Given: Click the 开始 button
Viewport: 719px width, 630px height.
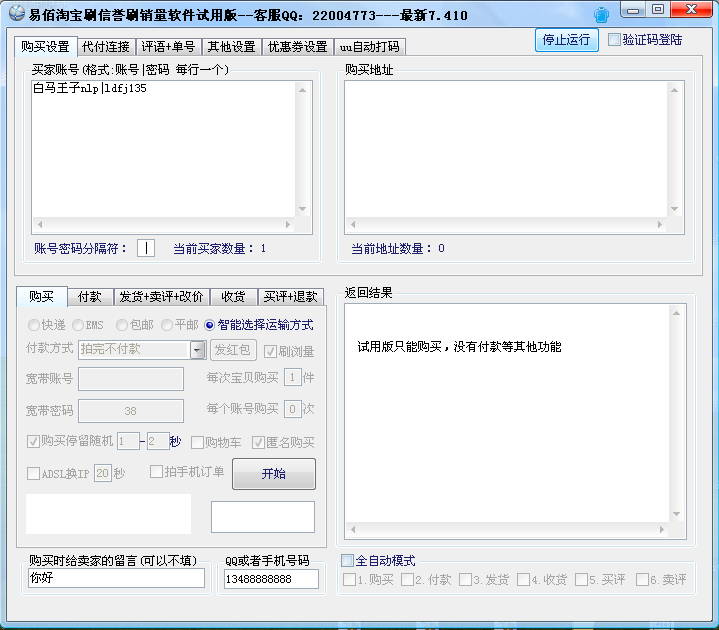Looking at the screenshot, I should [x=274, y=474].
